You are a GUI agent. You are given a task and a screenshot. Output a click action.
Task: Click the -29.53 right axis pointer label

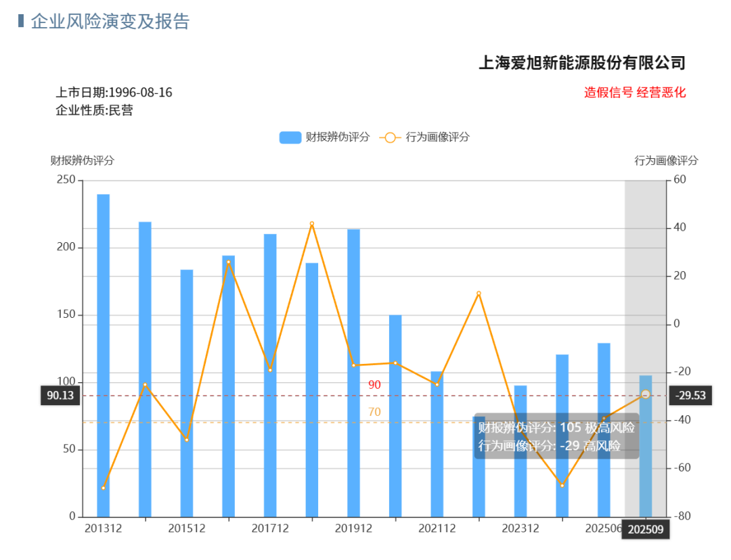(691, 396)
